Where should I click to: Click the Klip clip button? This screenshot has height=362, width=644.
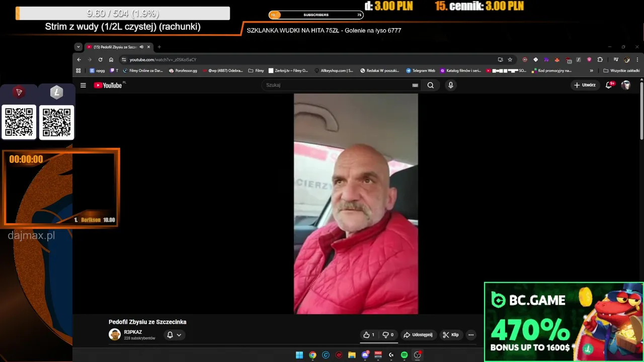451,335
